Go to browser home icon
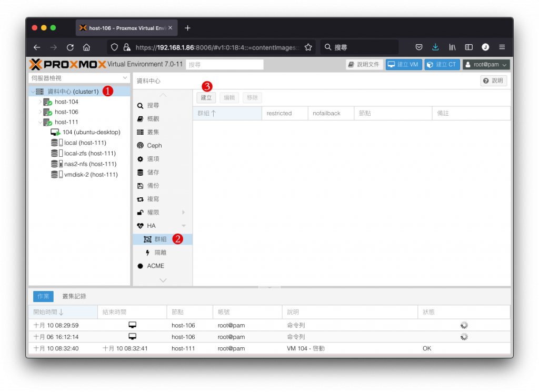 coord(87,47)
